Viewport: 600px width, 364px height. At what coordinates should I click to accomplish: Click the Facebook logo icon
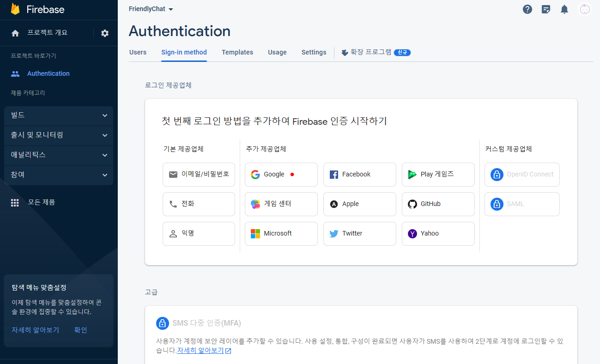(334, 175)
